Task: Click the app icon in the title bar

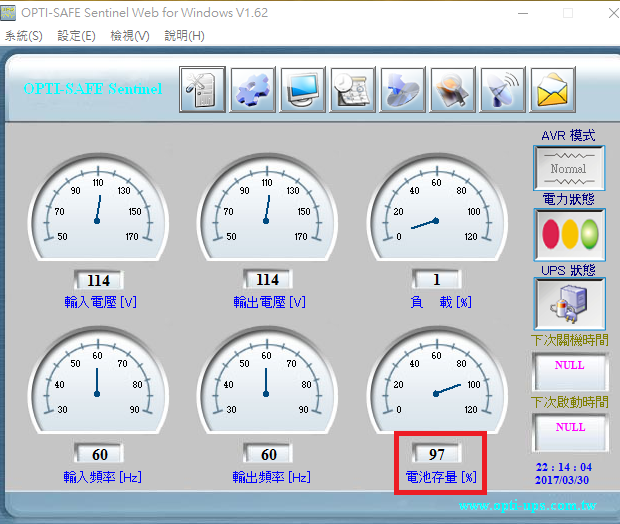Action: click(8, 13)
